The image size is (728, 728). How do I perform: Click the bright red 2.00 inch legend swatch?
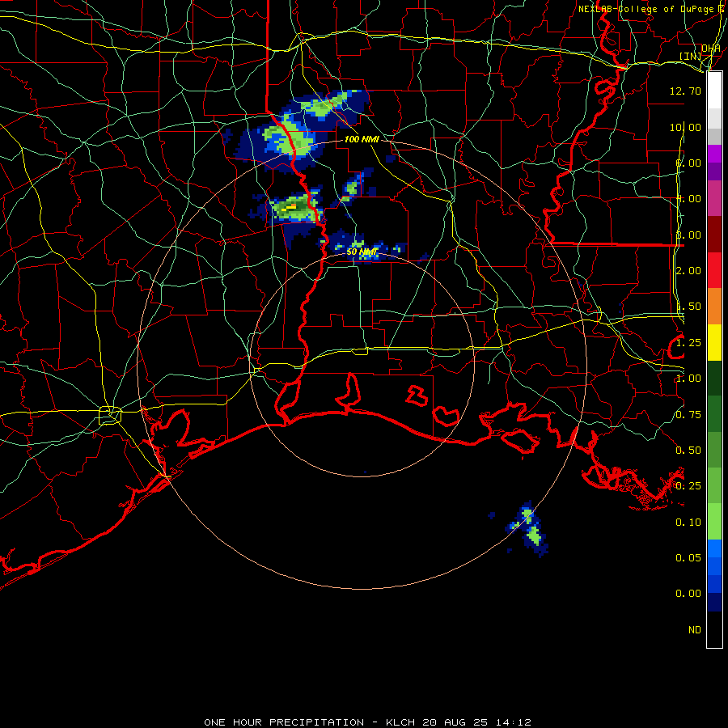(x=714, y=270)
